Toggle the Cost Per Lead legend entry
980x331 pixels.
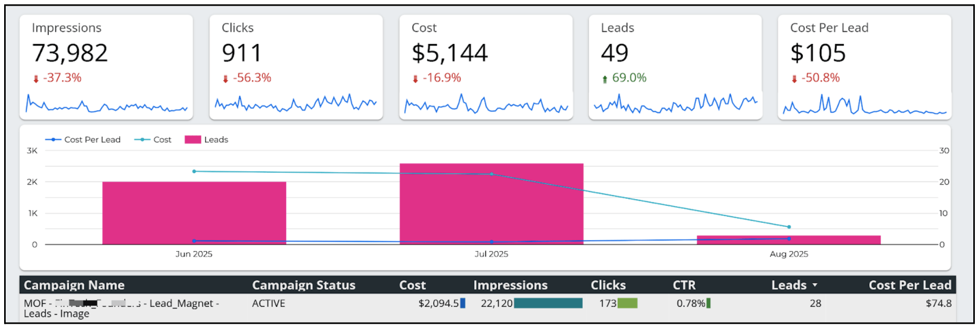tap(83, 140)
